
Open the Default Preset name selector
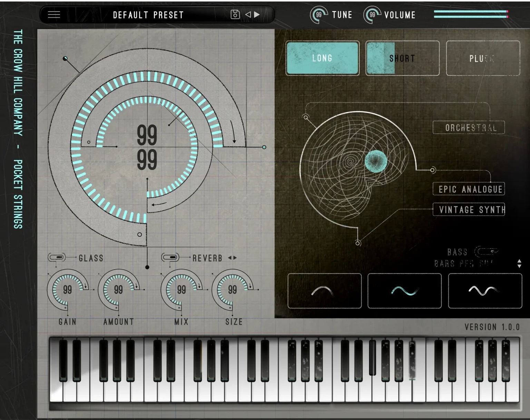tap(148, 15)
